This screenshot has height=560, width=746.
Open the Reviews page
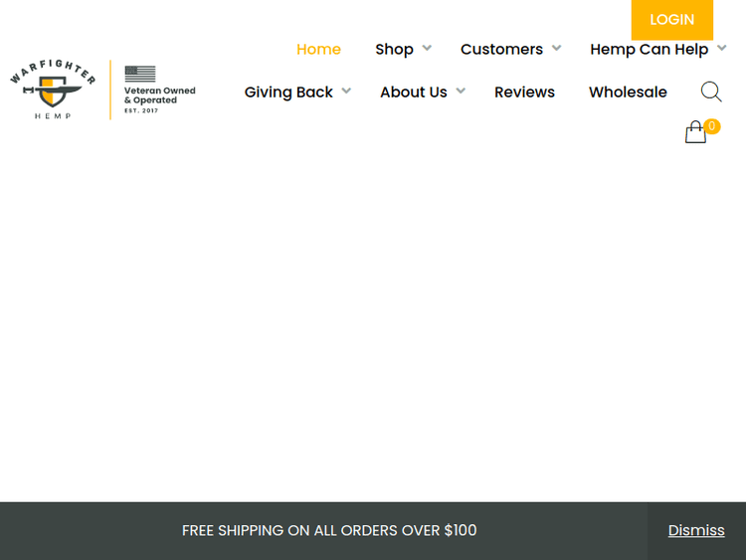(x=524, y=92)
